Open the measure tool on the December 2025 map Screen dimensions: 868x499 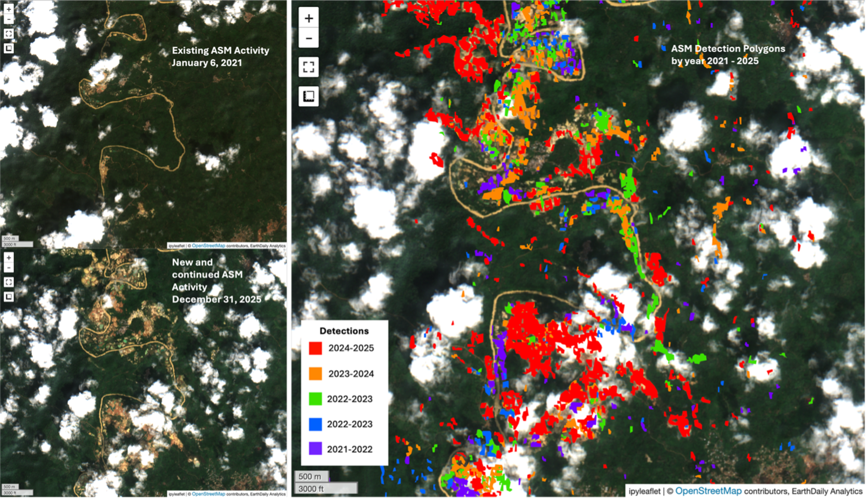(x=9, y=297)
